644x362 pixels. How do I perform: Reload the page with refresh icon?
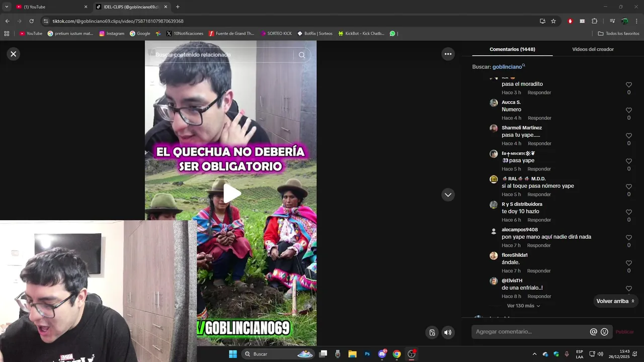point(31,21)
